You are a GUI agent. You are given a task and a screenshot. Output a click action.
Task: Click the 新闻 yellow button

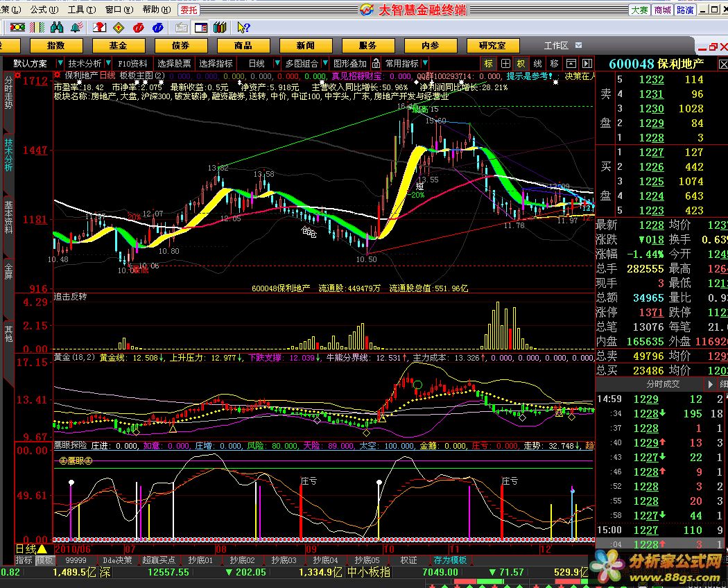(x=306, y=46)
